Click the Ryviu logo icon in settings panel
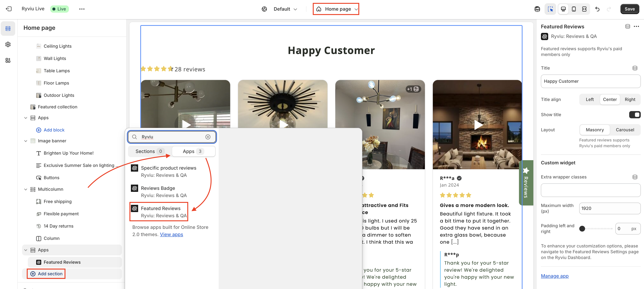Viewport: 644px width, 289px height. tap(545, 36)
